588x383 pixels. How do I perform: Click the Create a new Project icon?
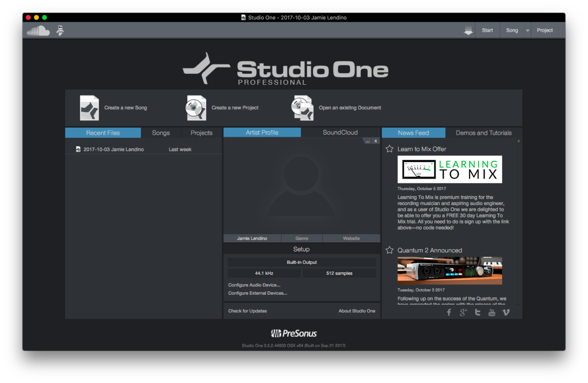(x=196, y=108)
